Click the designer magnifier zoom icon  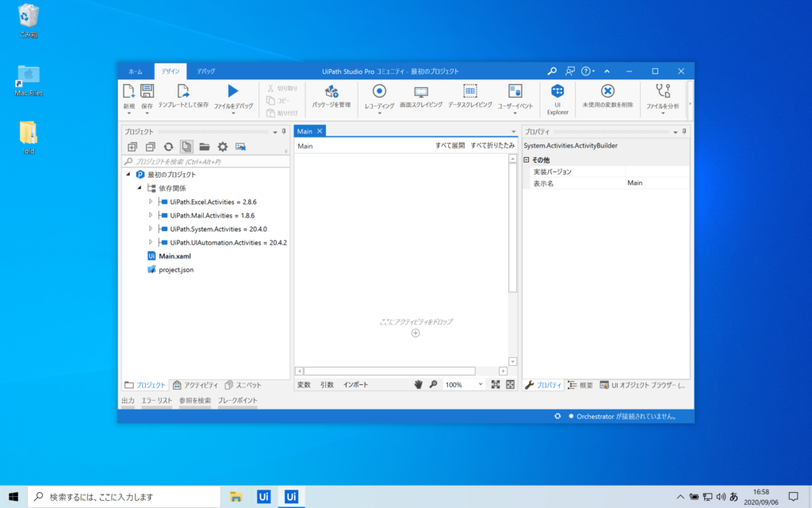[434, 385]
